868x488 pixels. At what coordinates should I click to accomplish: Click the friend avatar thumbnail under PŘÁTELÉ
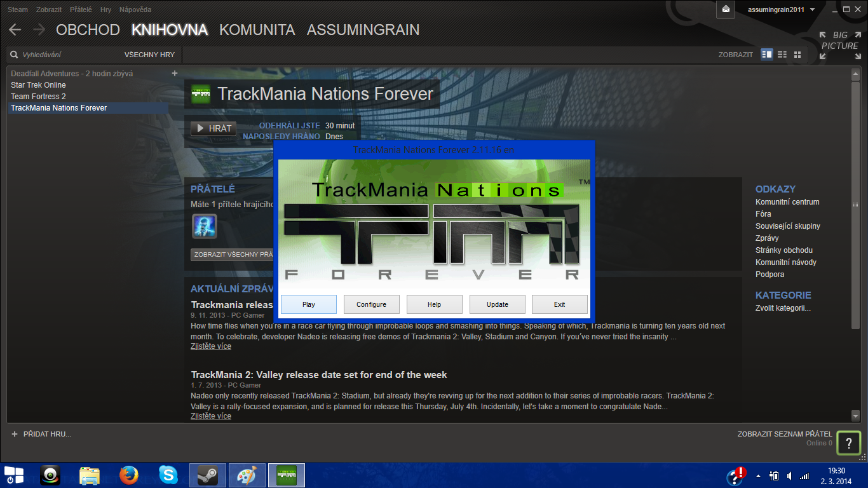205,226
